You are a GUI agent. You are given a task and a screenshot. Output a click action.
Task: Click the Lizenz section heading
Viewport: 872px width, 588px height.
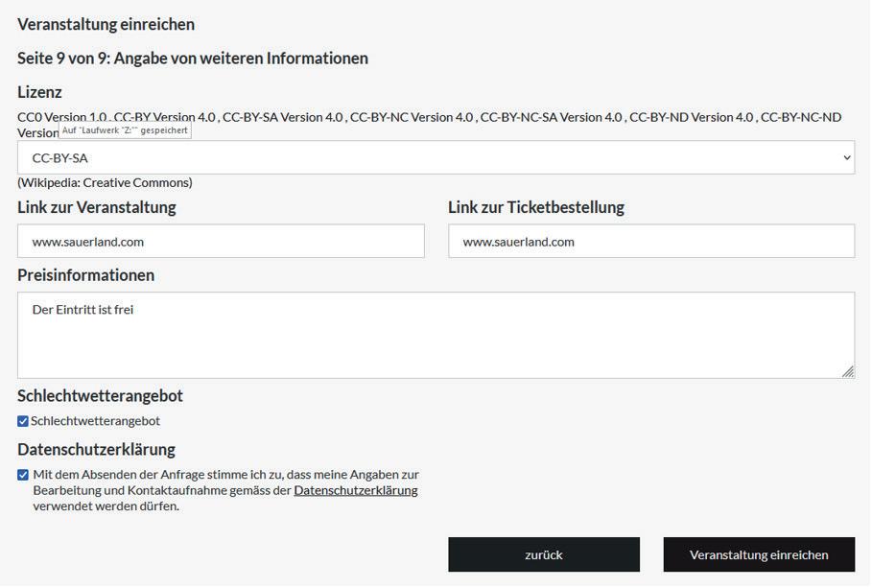tap(39, 92)
